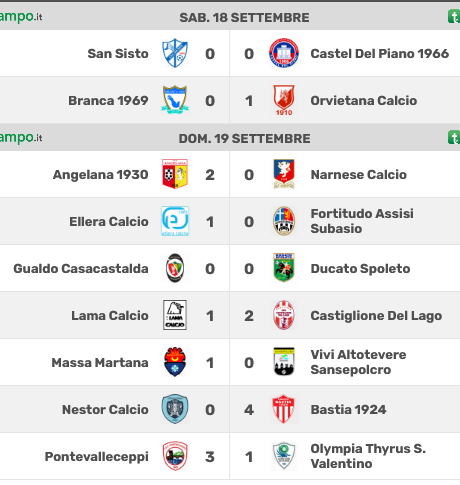Click the Castel Del Piano 1966 crest
The image size is (460, 485).
pyautogui.click(x=284, y=53)
